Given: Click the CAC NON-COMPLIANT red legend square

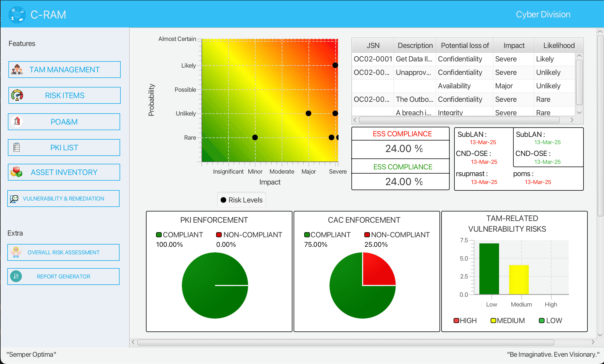Looking at the screenshot, I should click(x=367, y=235).
